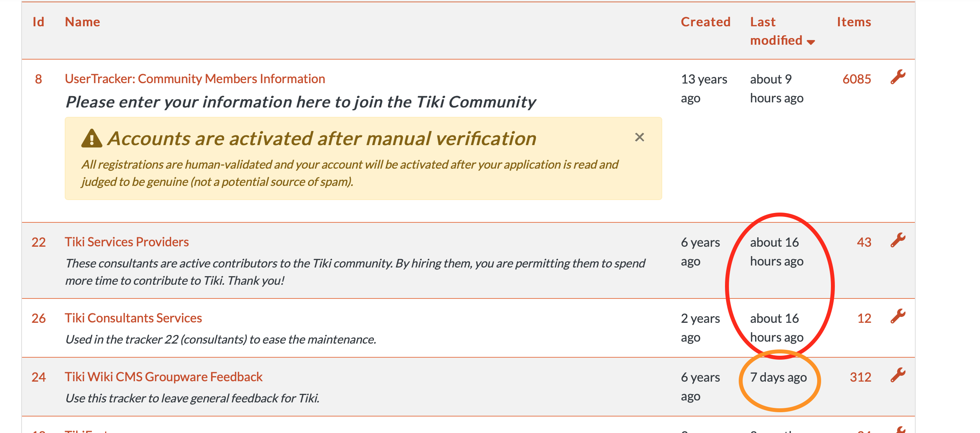Click the 312 items count link
Image resolution: width=980 pixels, height=433 pixels.
click(x=860, y=377)
